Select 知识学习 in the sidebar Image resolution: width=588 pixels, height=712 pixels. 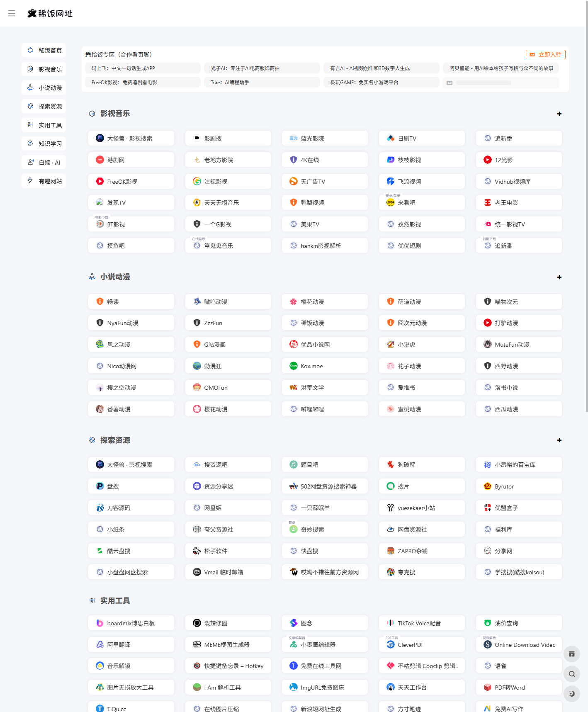[x=44, y=143]
